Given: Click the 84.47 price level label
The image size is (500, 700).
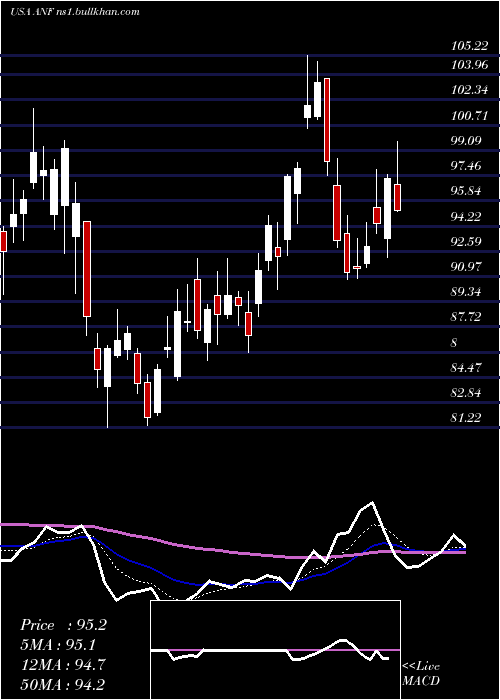Looking at the screenshot, I should point(467,368).
